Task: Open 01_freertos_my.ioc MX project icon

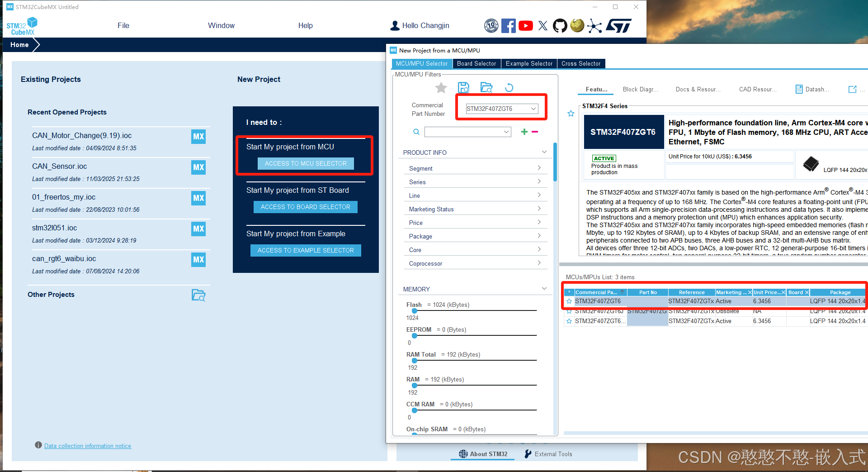Action: pyautogui.click(x=198, y=198)
